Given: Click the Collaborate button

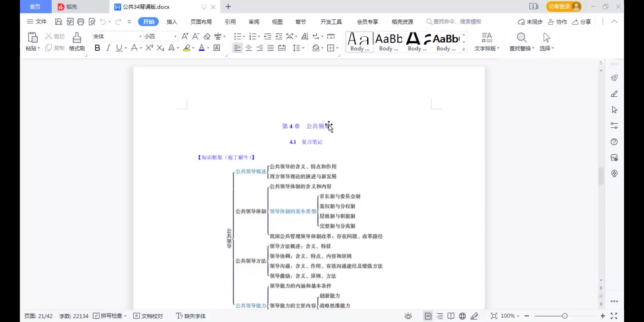Looking at the screenshot, I should pyautogui.click(x=558, y=22).
